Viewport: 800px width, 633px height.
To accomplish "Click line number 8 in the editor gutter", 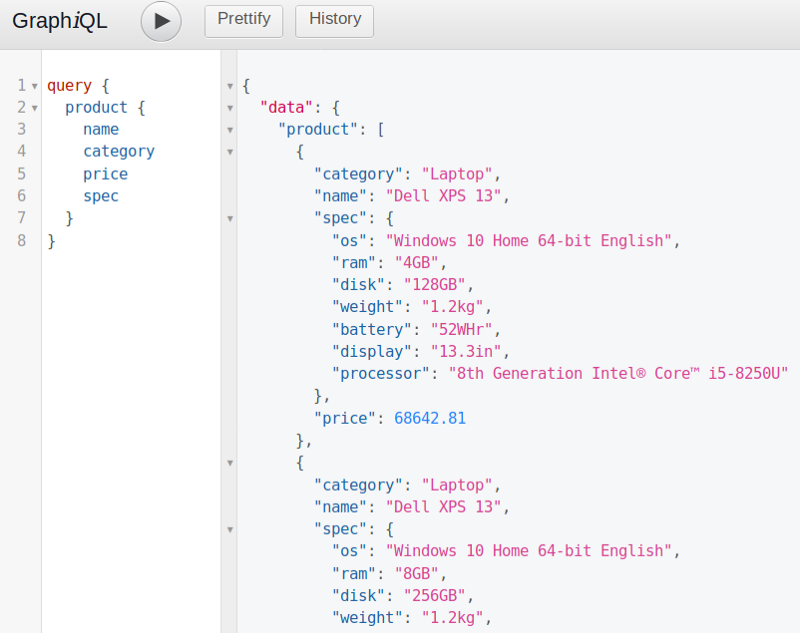I will click(x=21, y=240).
